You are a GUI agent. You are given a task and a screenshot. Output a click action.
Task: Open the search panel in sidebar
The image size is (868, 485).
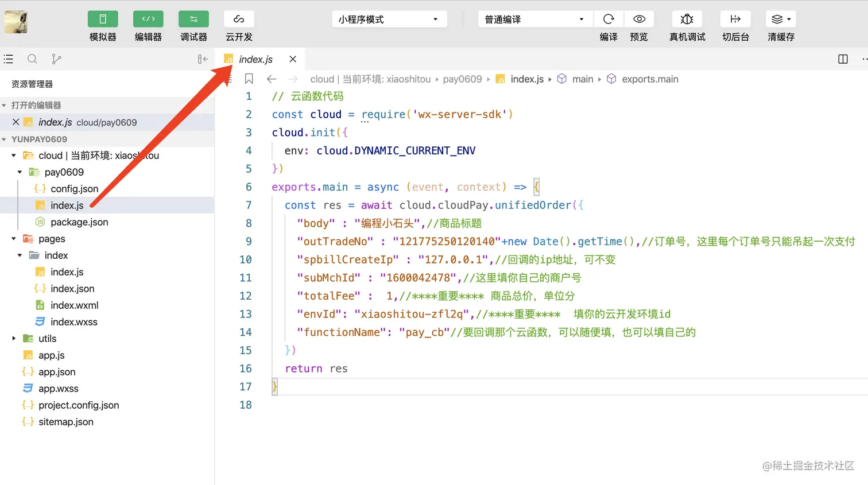click(32, 59)
